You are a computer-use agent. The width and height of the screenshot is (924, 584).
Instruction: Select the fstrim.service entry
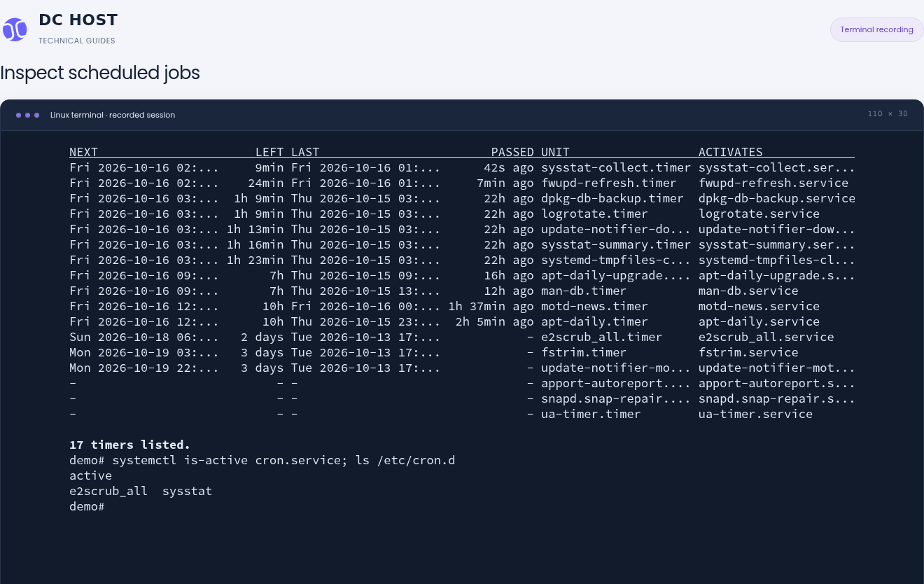click(x=748, y=352)
